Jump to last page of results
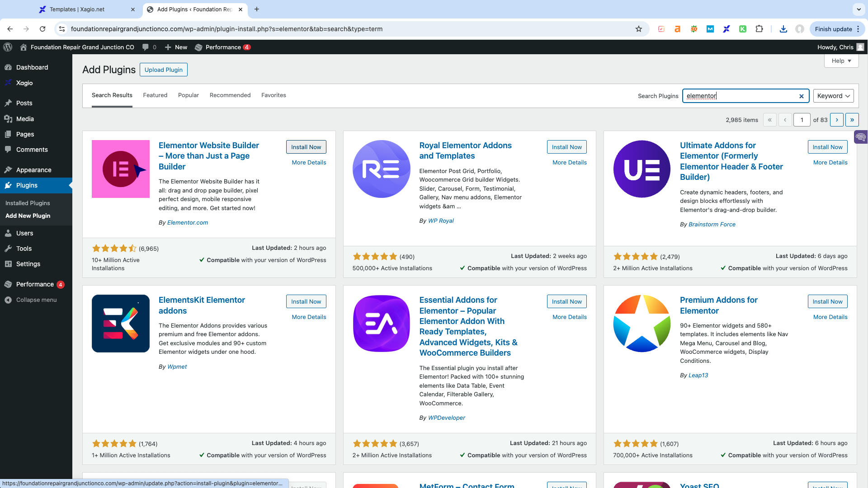This screenshot has height=488, width=868. point(852,120)
